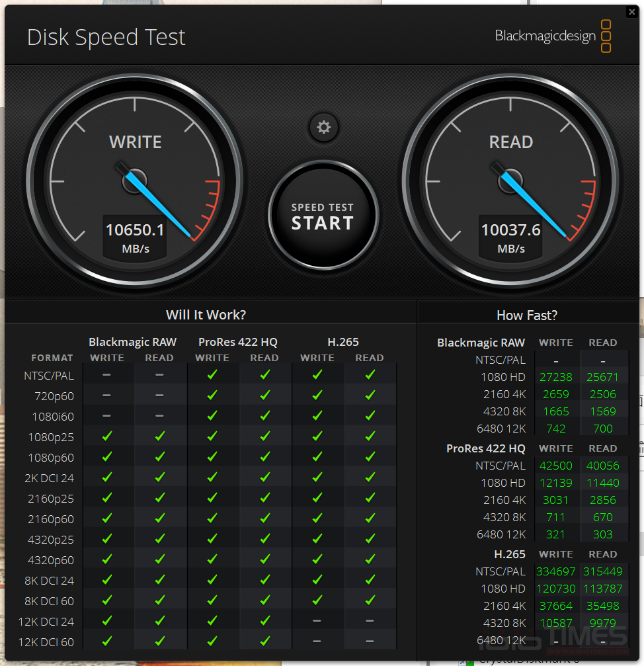Click Blackmagic RAW write dash for NTSC/PAL
This screenshot has height=666, width=644.
106,374
